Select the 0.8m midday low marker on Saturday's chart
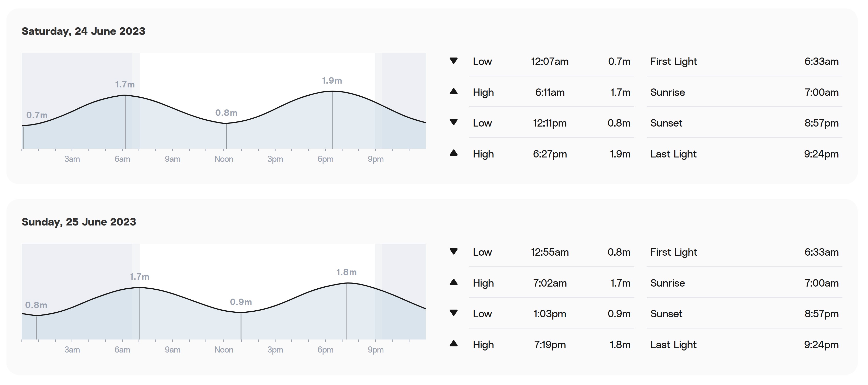The height and width of the screenshot is (385, 868). pos(226,112)
